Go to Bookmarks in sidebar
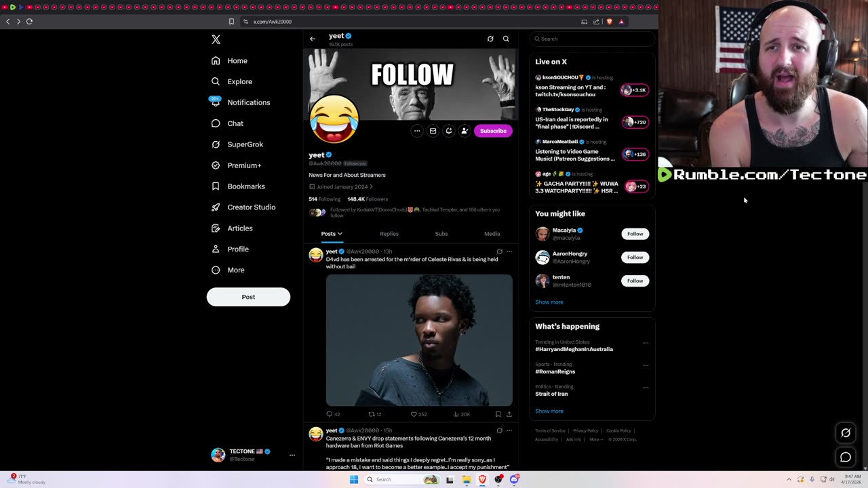 (238, 186)
